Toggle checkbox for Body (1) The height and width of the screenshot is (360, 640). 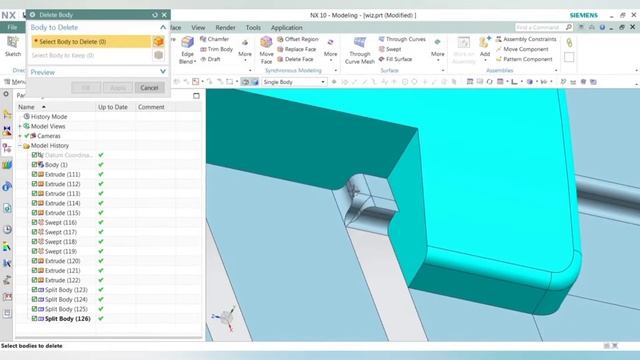click(34, 165)
